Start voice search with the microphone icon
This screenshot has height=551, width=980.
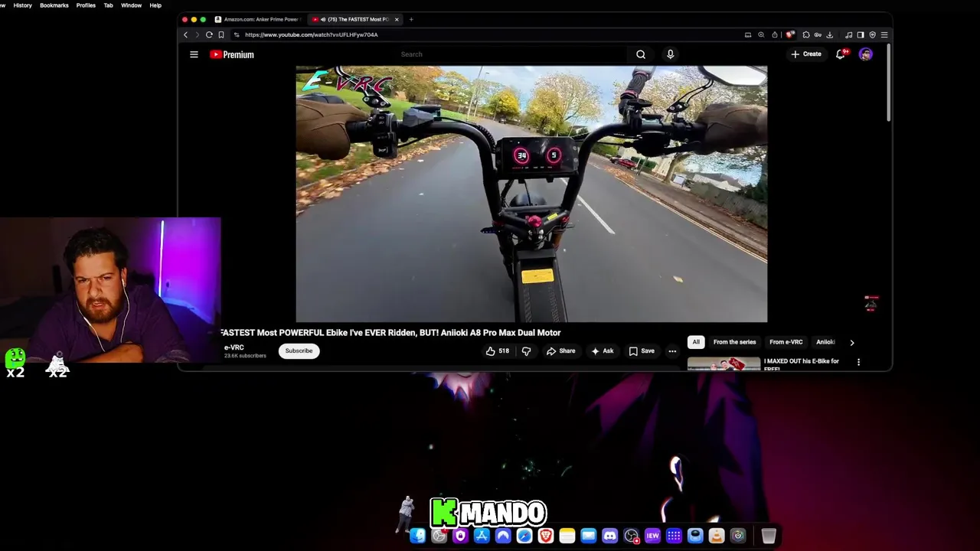[670, 54]
